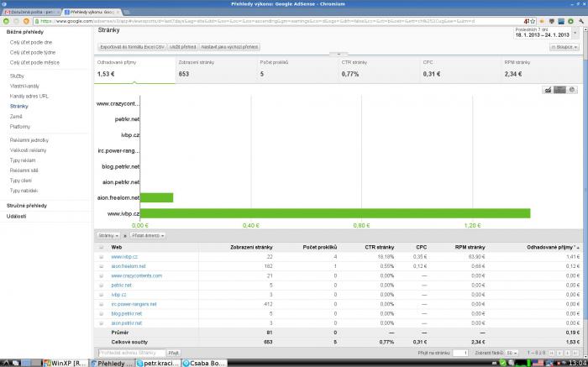Click the bookmark star in address bar

click(533, 21)
